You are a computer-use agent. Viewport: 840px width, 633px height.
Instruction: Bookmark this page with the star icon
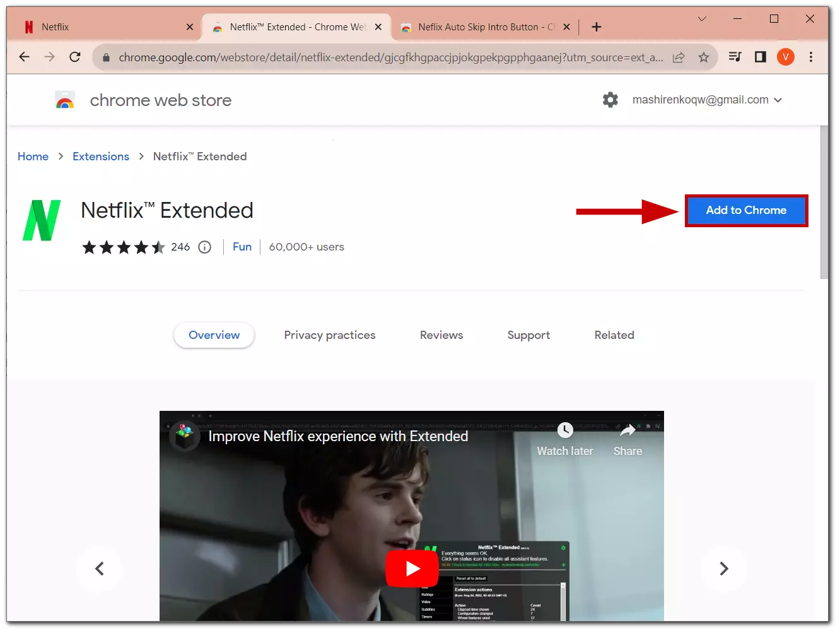(x=704, y=57)
